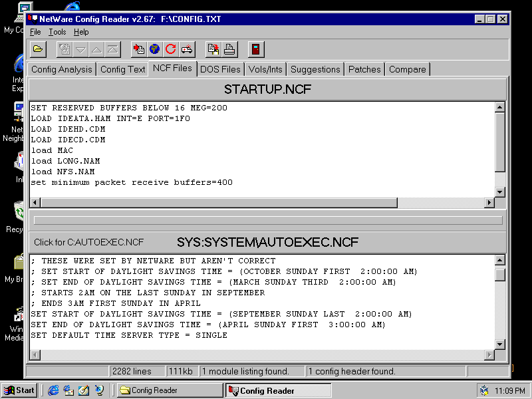Click the red circular refresh arrow icon
Screen dimensions: 532x399
[171, 49]
